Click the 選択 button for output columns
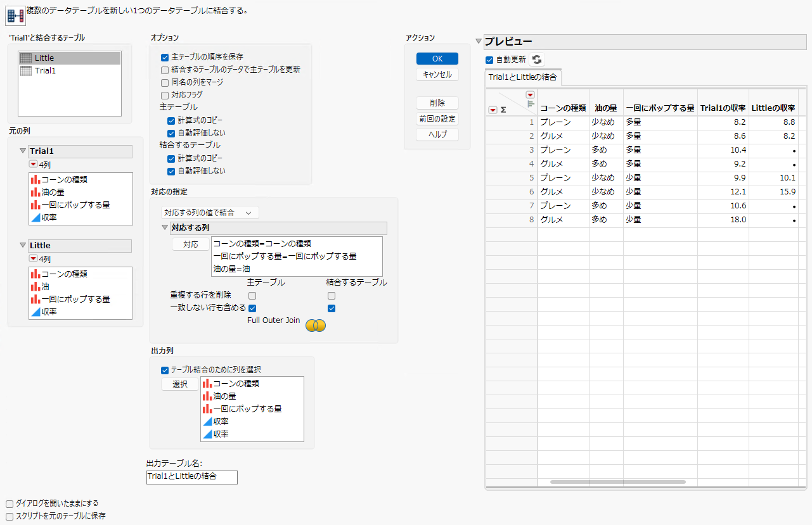 (180, 384)
